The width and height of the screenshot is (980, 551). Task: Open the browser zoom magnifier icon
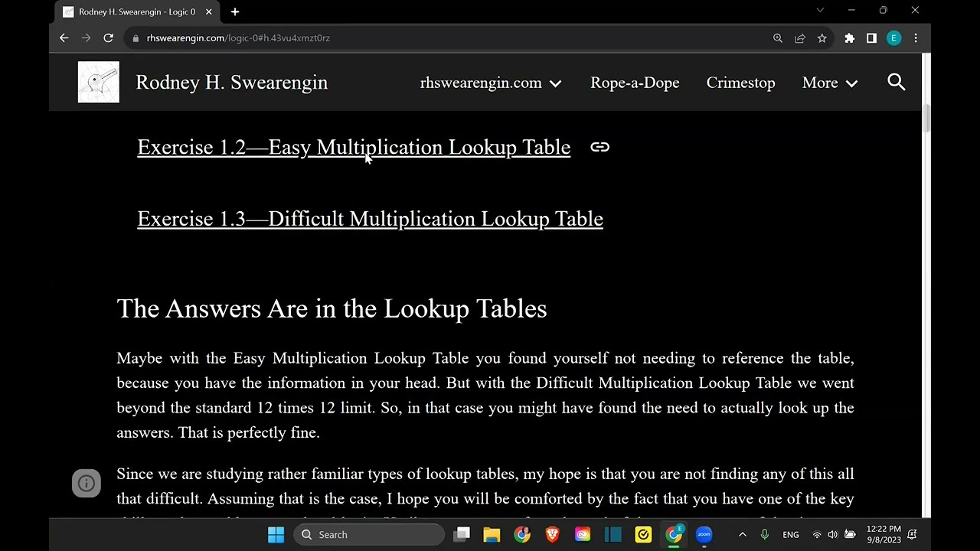(778, 37)
